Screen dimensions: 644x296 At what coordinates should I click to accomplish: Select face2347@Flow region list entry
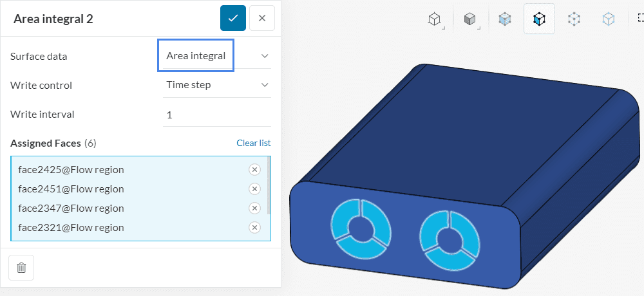click(71, 208)
